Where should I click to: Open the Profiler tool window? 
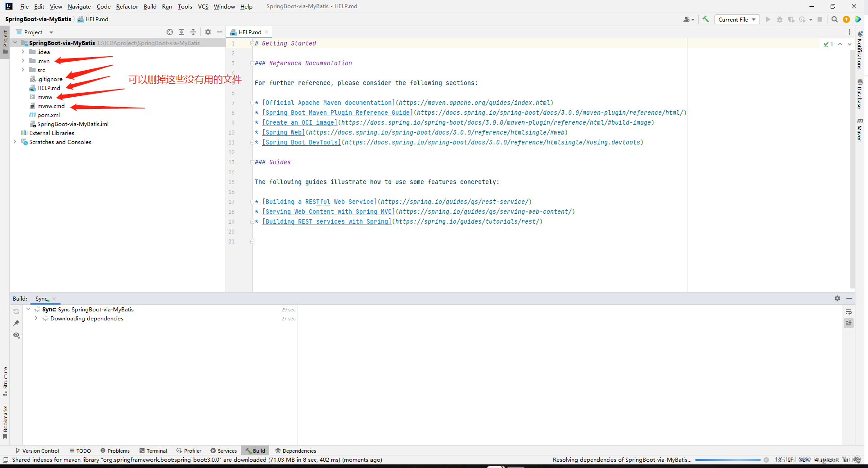pyautogui.click(x=189, y=450)
